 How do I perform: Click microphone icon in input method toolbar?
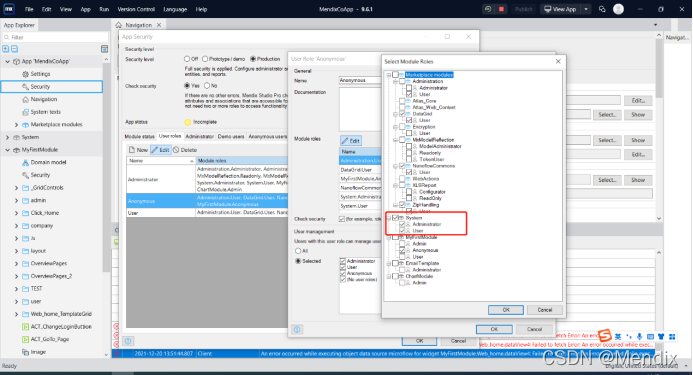(x=639, y=337)
